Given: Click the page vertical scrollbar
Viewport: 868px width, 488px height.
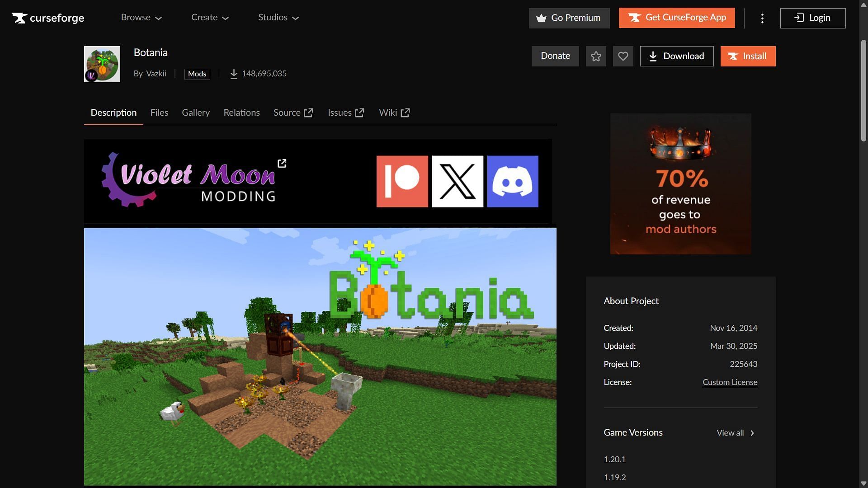Looking at the screenshot, I should pos(863,90).
